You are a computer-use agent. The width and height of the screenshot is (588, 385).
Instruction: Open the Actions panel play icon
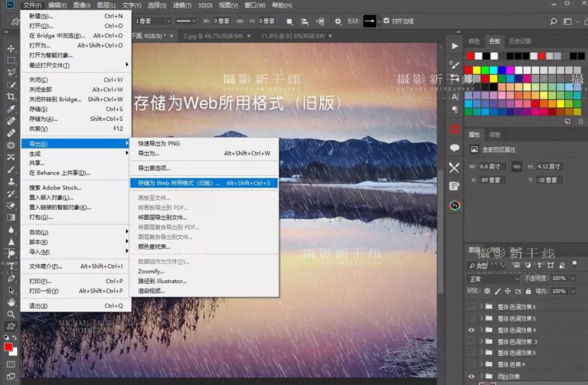455,46
